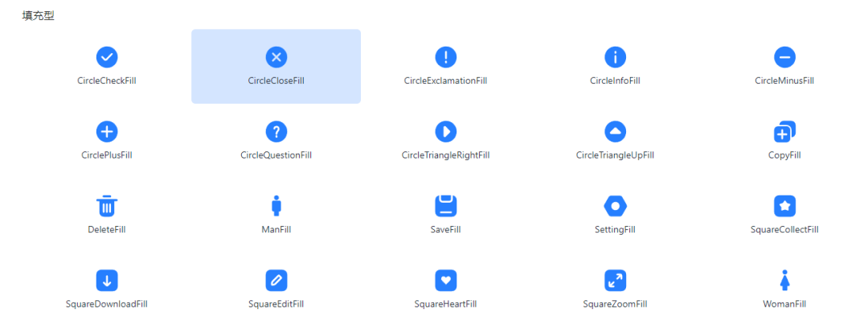Select the SquareCollectFill star icon
Viewport: 868px width, 325px height.
784,206
